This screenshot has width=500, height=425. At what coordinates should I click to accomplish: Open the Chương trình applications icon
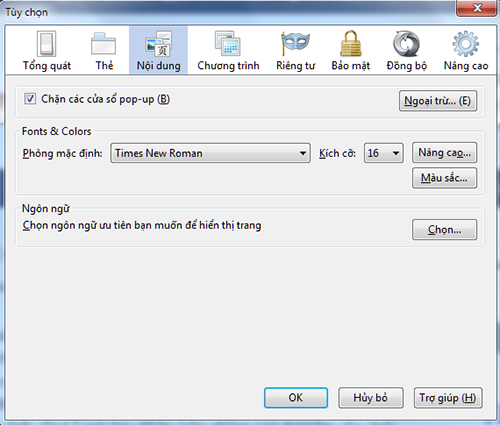point(228,44)
